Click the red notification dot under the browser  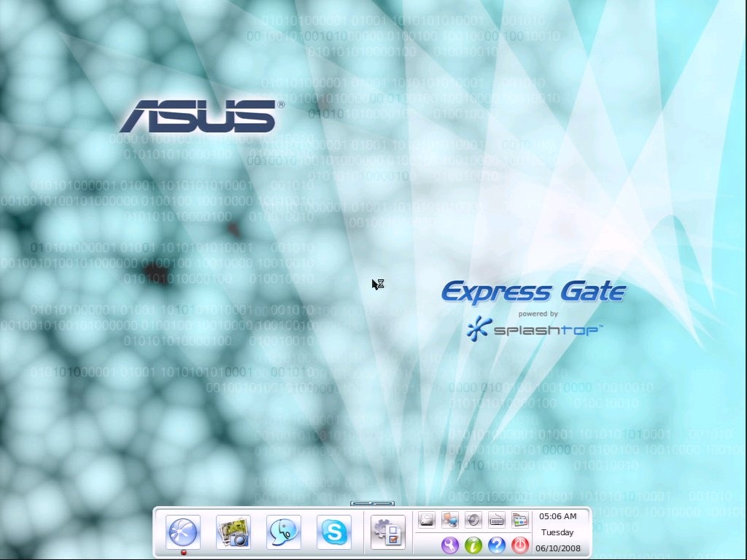(x=182, y=553)
